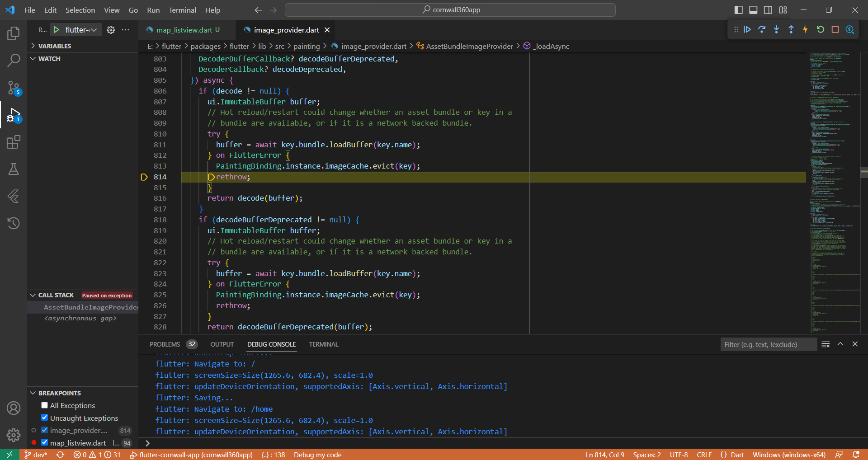Image resolution: width=868 pixels, height=460 pixels.
Task: Open the Terminal menu
Action: click(182, 10)
